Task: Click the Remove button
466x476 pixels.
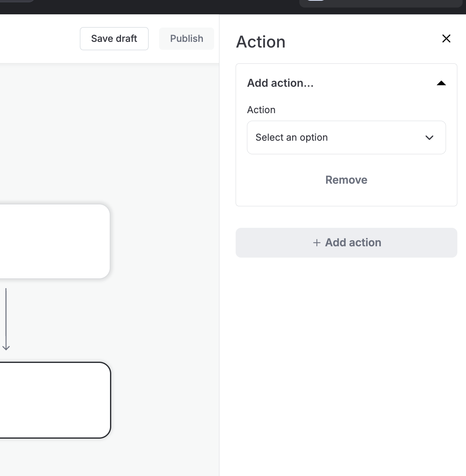Action: click(x=346, y=180)
